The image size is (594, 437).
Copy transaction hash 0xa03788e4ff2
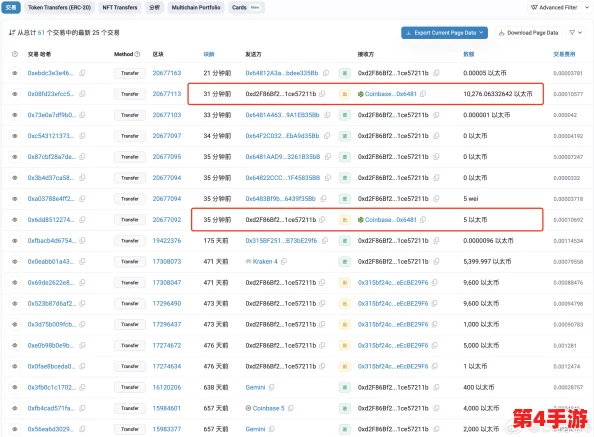pyautogui.click(x=82, y=198)
